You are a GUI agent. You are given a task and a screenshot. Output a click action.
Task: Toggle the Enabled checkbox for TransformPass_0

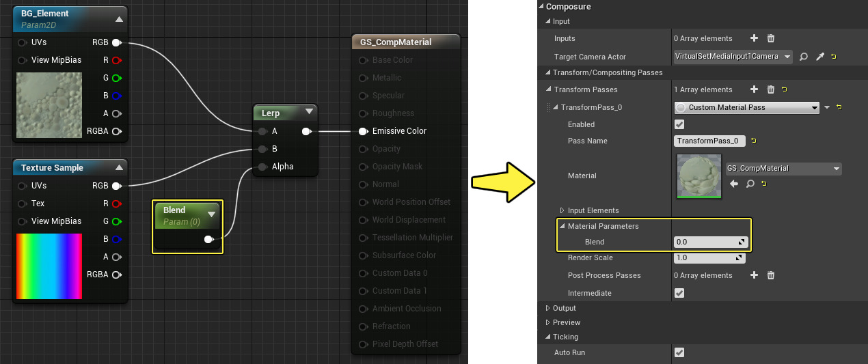679,124
